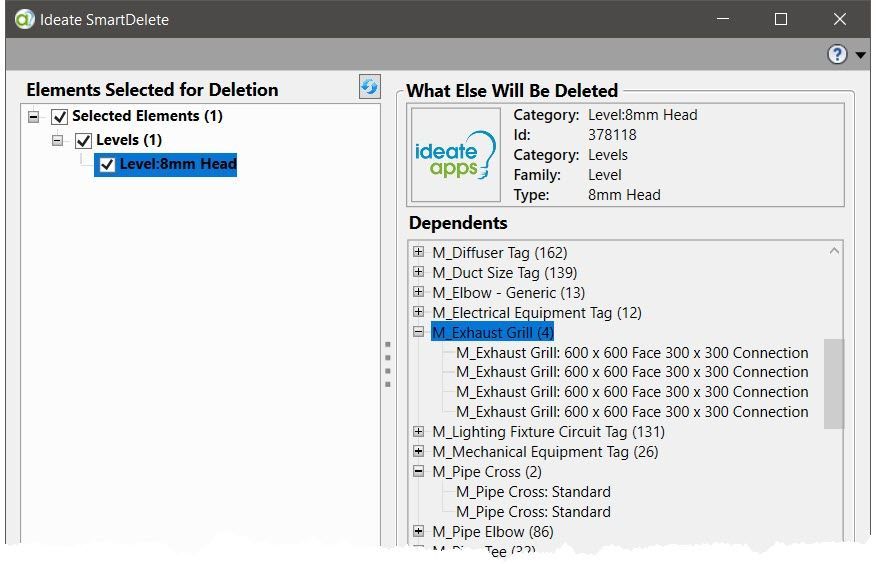Screen dimensions: 876x564
Task: Click the Id value 378118
Action: point(612,135)
